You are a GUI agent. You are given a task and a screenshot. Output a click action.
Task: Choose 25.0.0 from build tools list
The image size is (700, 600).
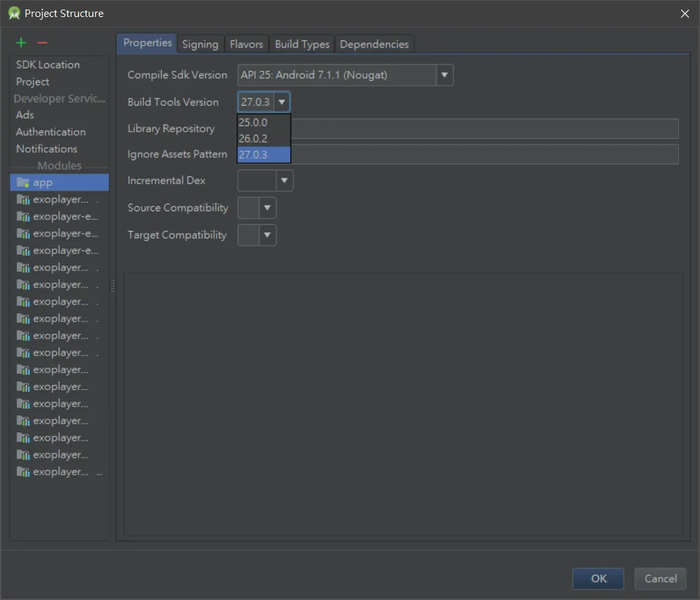(x=264, y=122)
